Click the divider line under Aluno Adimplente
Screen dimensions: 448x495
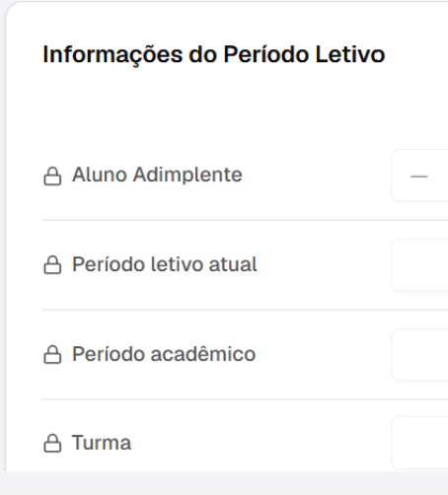pyautogui.click(x=245, y=220)
